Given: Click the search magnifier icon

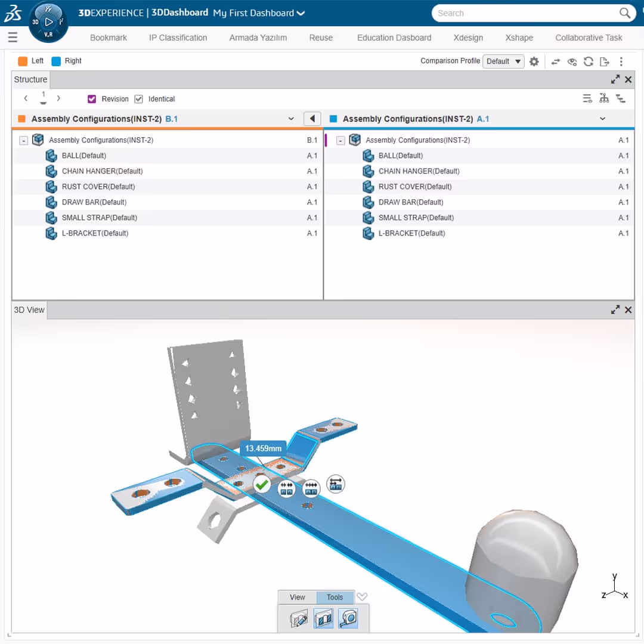Looking at the screenshot, I should pos(624,13).
